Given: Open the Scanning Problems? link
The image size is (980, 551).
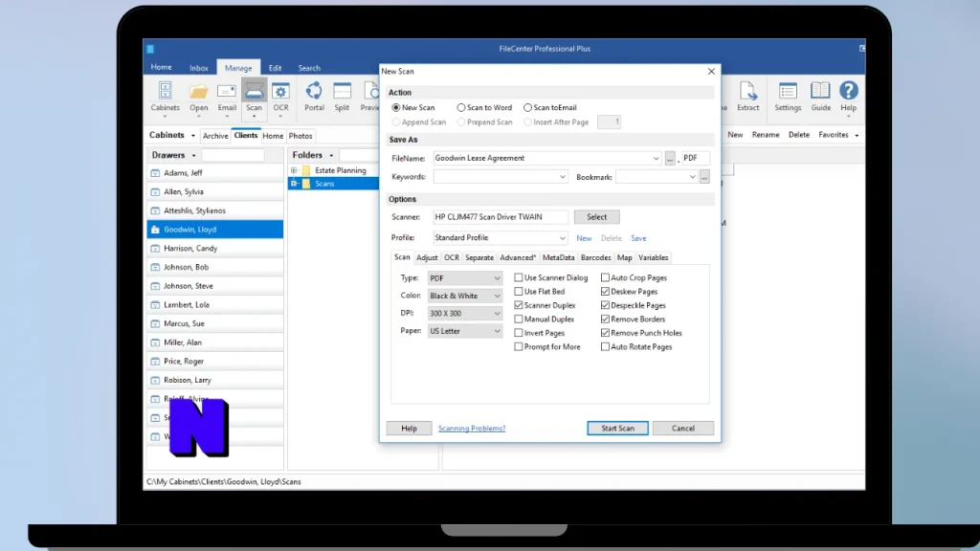Looking at the screenshot, I should [472, 429].
